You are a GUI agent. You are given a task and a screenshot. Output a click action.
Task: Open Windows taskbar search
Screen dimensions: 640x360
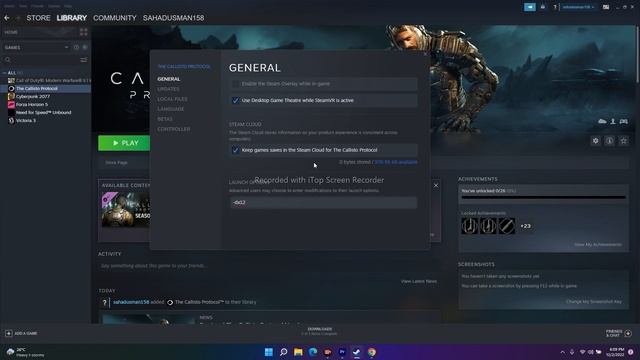[283, 352]
